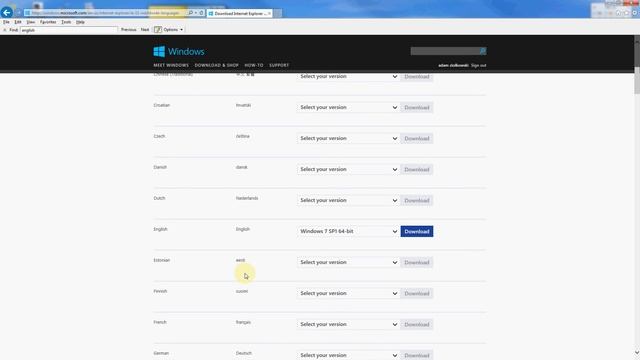The height and width of the screenshot is (360, 640).
Task: Open the Danish version dropdown
Action: click(x=348, y=169)
